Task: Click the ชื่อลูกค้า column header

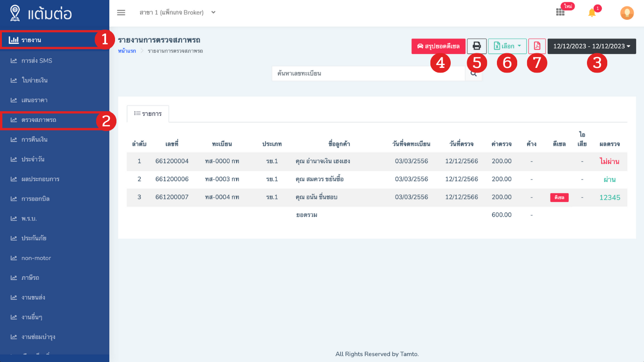Action: [x=339, y=144]
